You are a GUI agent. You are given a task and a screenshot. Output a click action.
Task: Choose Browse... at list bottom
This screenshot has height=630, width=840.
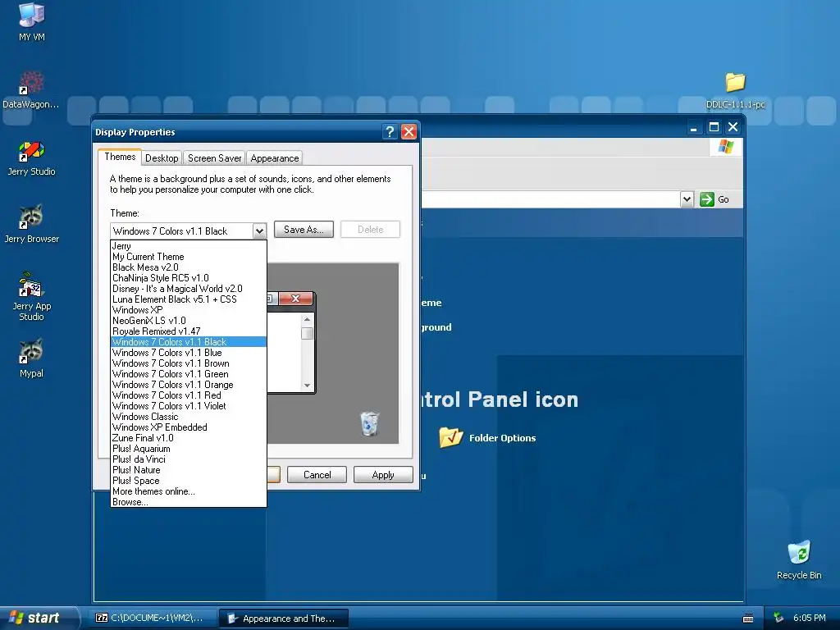(189, 502)
